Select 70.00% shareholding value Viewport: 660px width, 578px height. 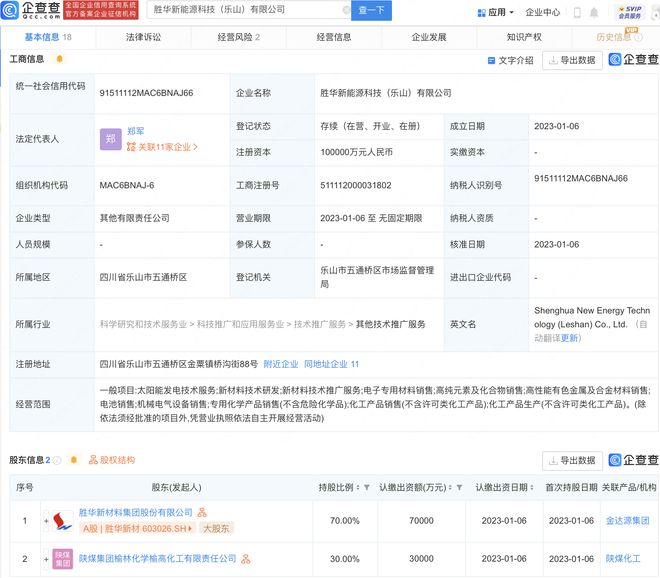[x=345, y=521]
